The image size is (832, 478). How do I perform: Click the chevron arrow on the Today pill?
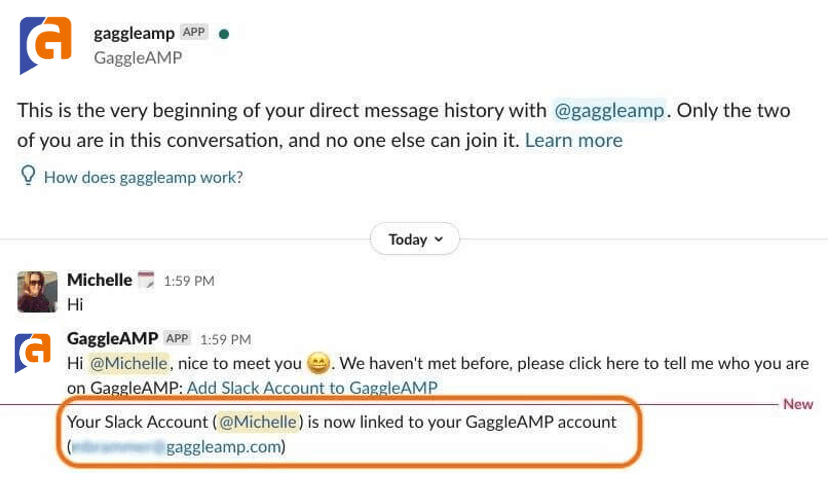tap(439, 239)
